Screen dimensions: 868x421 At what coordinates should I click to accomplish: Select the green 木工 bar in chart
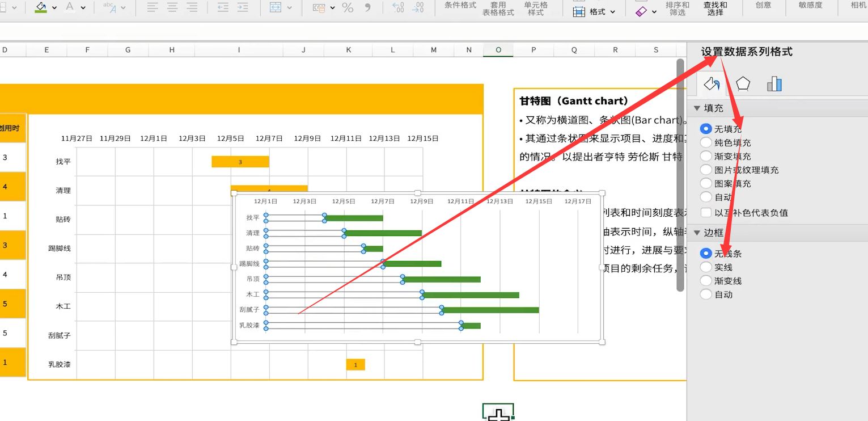471,295
